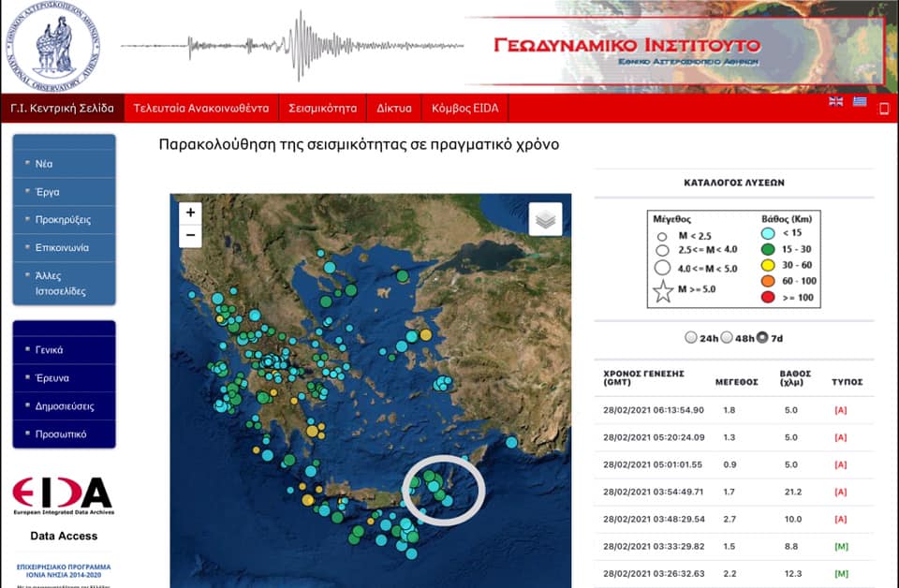Click the mobile version phone icon

883,109
